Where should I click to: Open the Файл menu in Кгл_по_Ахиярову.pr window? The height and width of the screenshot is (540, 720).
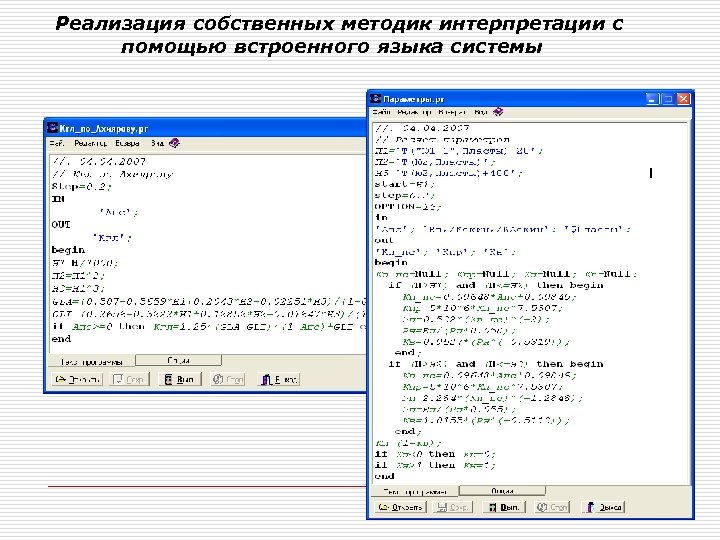(57, 143)
